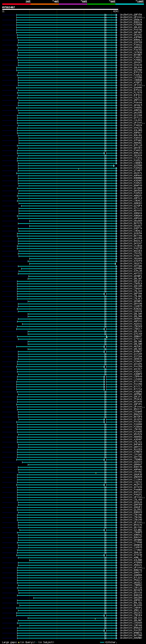This screenshot has width=146, height=644.
Task: Open hit UniRef100_Q39769
Action: click(x=131, y=42)
